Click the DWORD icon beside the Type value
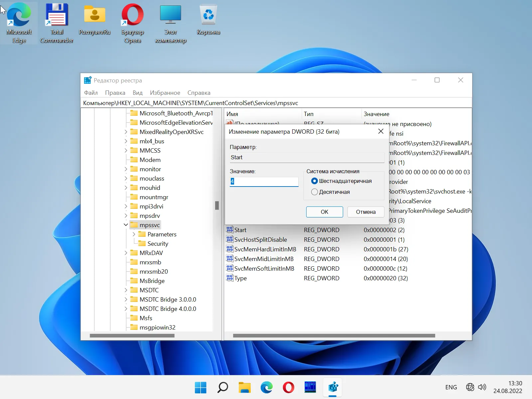Screen dimensions: 532x399 point(229,278)
